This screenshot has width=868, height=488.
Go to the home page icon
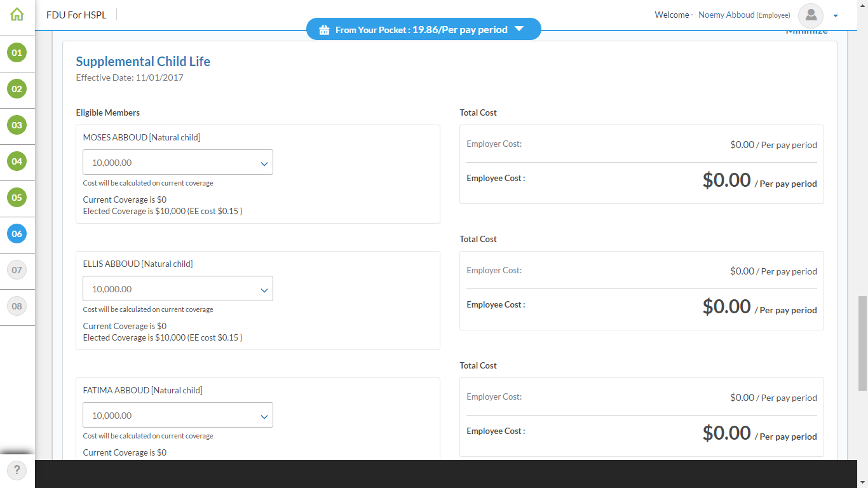pyautogui.click(x=17, y=14)
